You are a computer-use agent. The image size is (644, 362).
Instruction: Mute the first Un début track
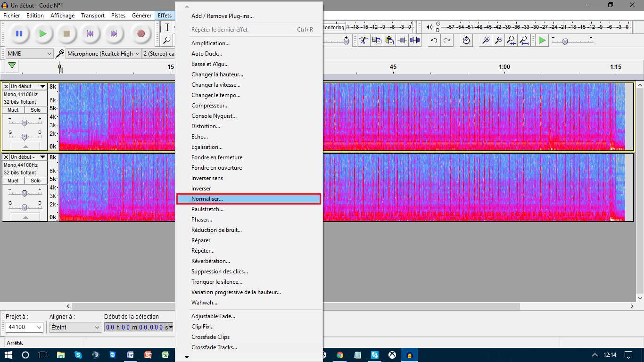tap(13, 110)
